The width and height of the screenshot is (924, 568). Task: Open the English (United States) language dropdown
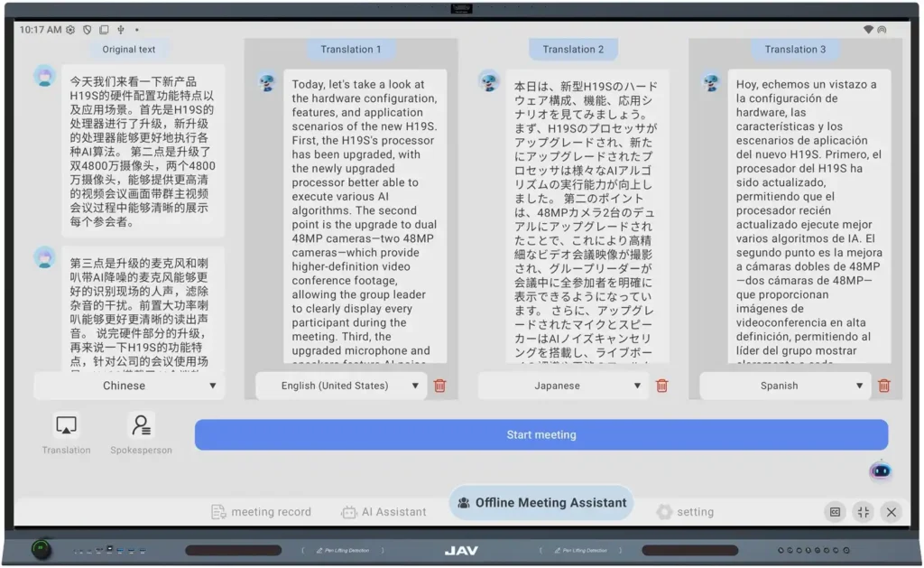coord(341,386)
